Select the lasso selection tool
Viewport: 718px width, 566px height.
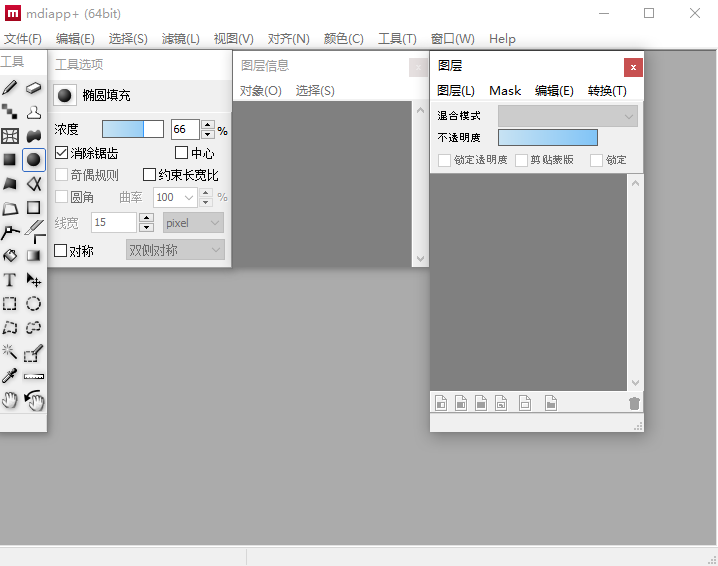click(x=33, y=327)
